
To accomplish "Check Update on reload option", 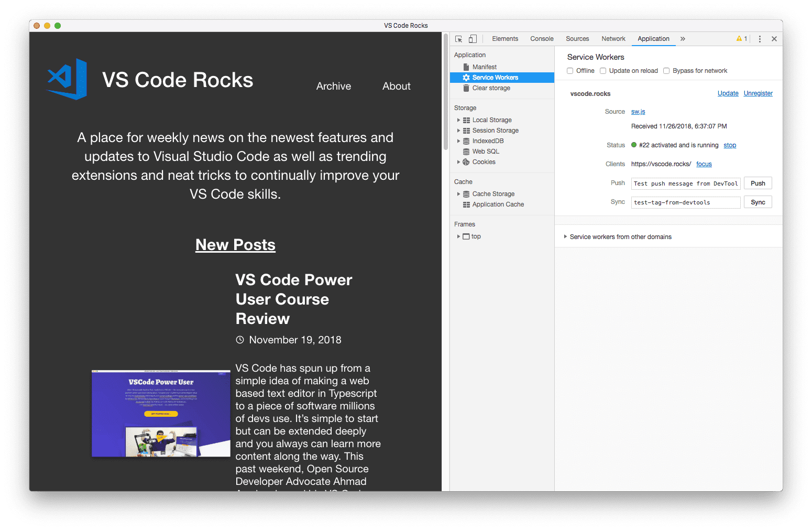I will (x=603, y=71).
